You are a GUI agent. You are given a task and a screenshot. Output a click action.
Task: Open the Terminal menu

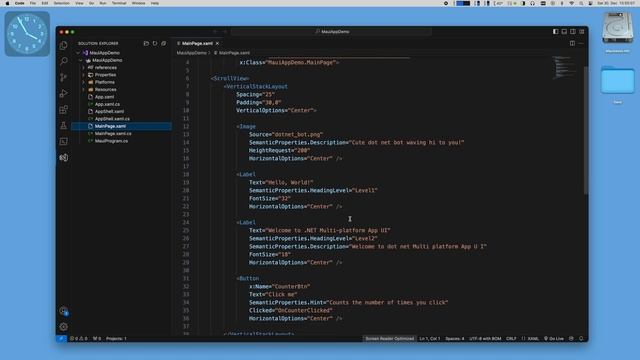pos(119,3)
